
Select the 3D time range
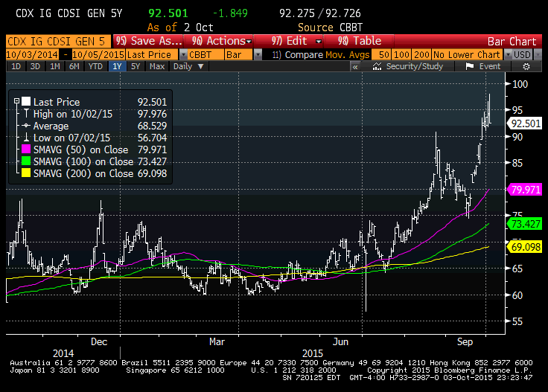(35, 66)
